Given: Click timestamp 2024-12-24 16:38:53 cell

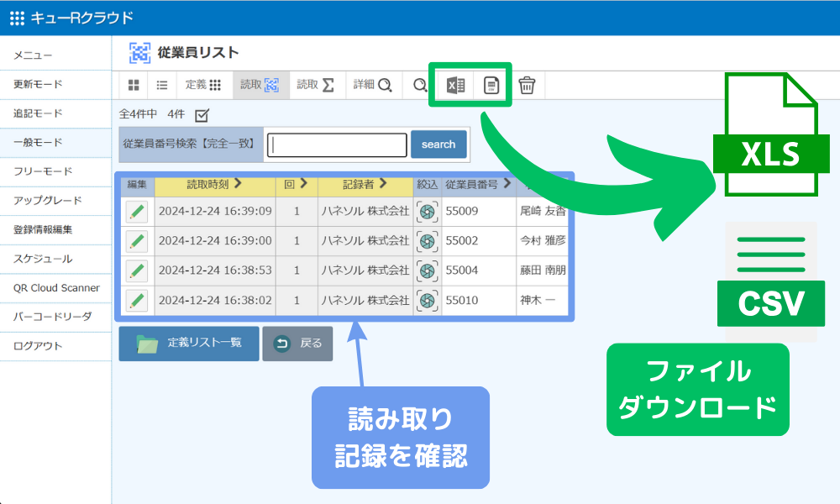Looking at the screenshot, I should pos(215,270).
